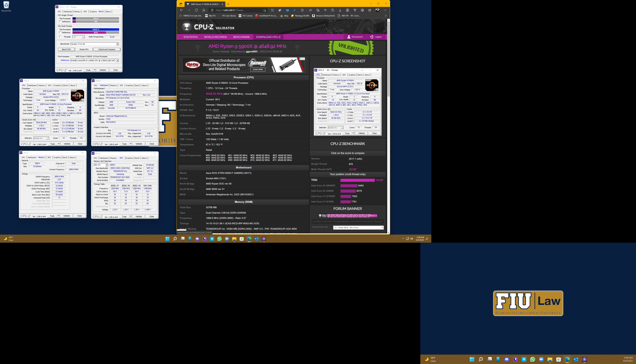Open Edge History icon
636x364 pixels.
click(333, 10)
